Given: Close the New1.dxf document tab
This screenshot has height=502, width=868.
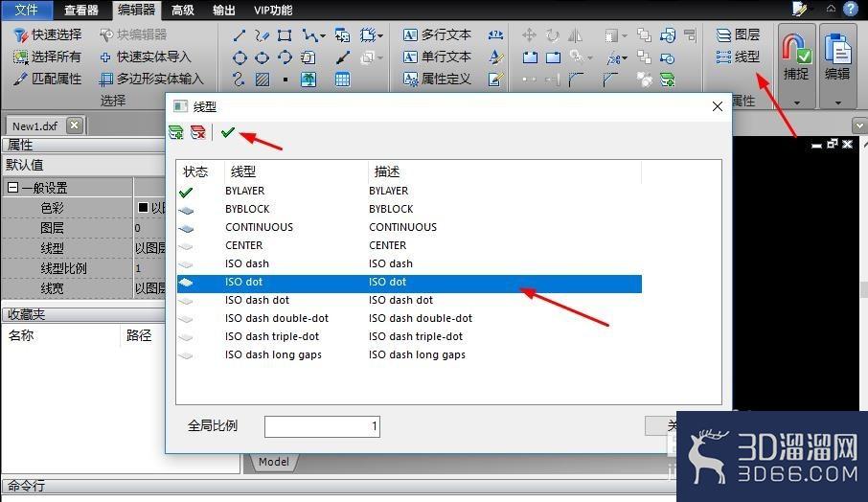Looking at the screenshot, I should click(74, 125).
